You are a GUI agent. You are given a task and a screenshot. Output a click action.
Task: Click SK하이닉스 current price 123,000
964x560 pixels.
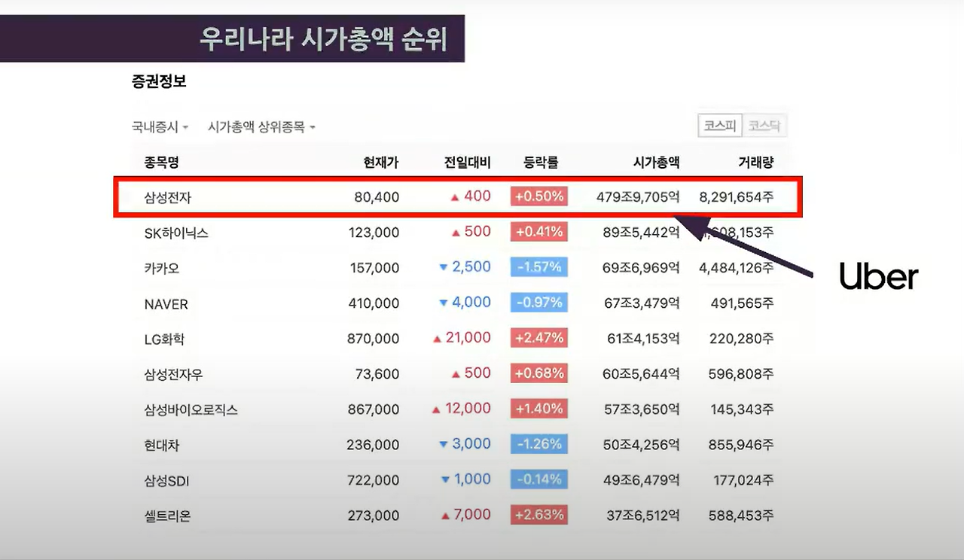(374, 233)
